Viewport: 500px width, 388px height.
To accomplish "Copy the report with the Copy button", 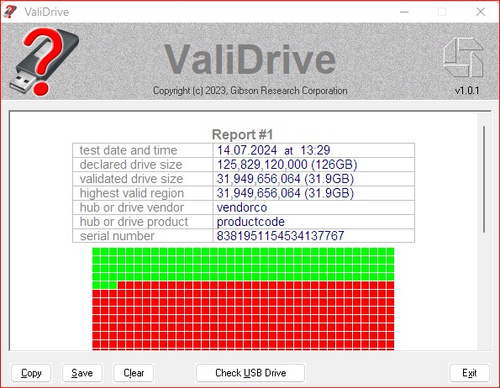I will point(31,373).
